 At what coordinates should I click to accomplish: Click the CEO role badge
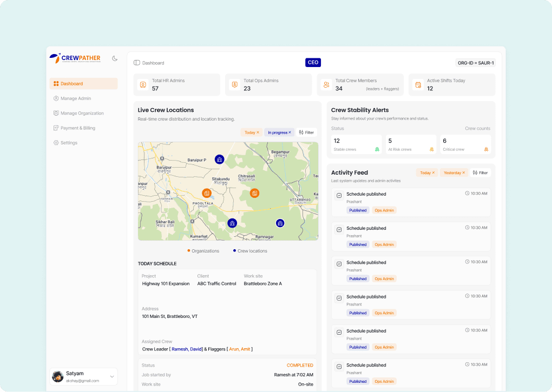(313, 63)
